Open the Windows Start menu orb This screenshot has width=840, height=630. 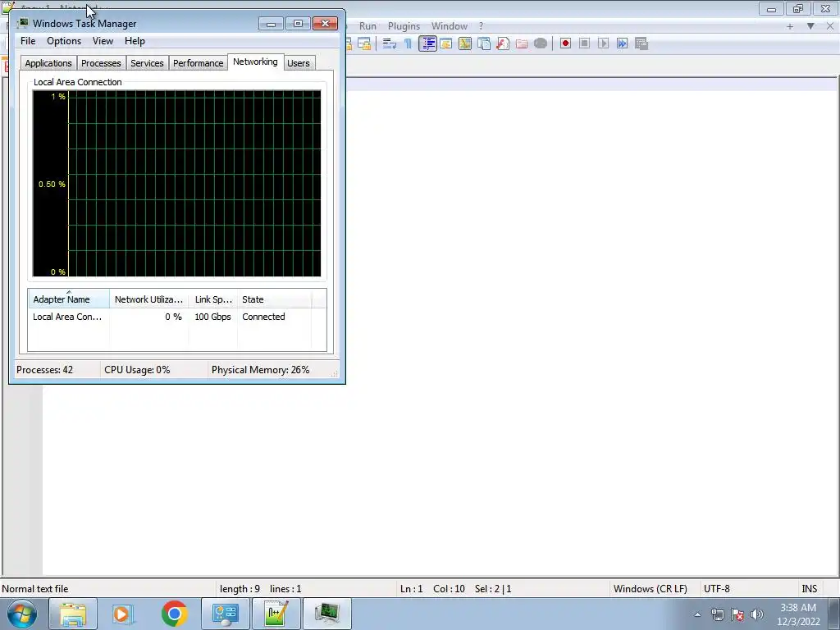tap(22, 614)
